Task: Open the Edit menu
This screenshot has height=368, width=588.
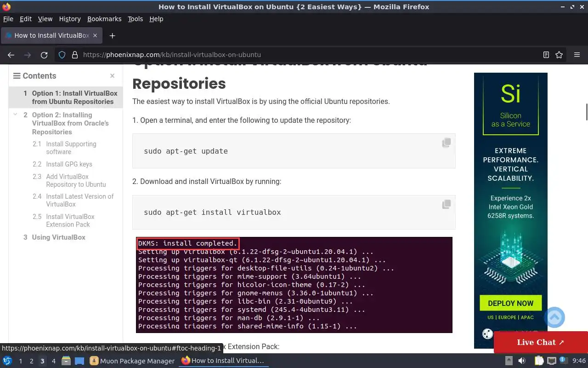Action: point(26,19)
